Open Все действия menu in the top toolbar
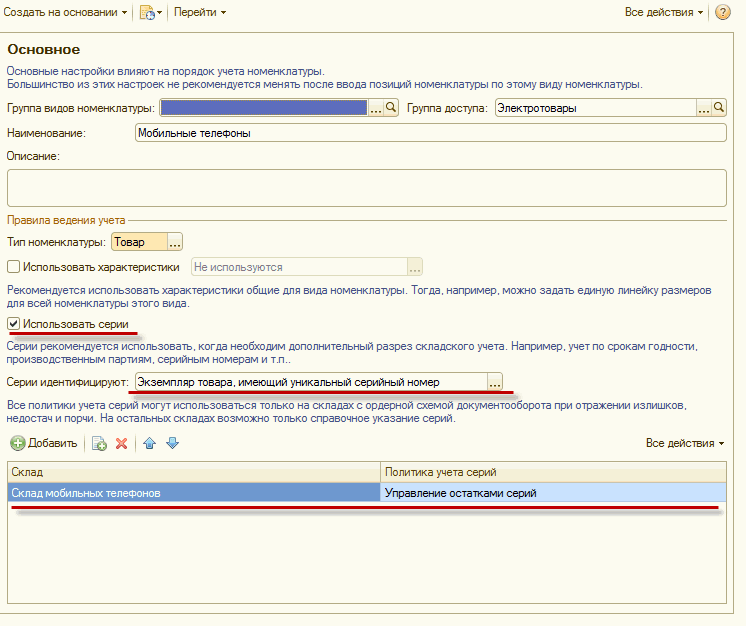The image size is (746, 626). tap(663, 12)
